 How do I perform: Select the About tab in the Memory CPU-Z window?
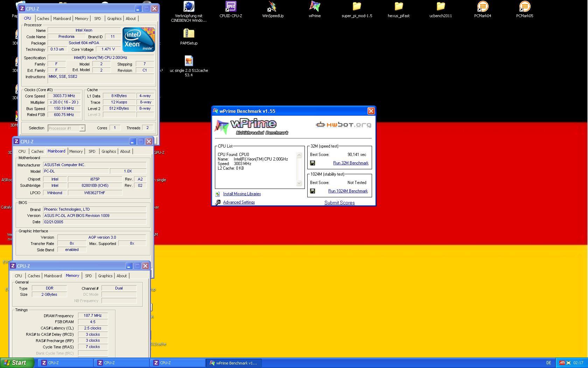[x=122, y=276]
